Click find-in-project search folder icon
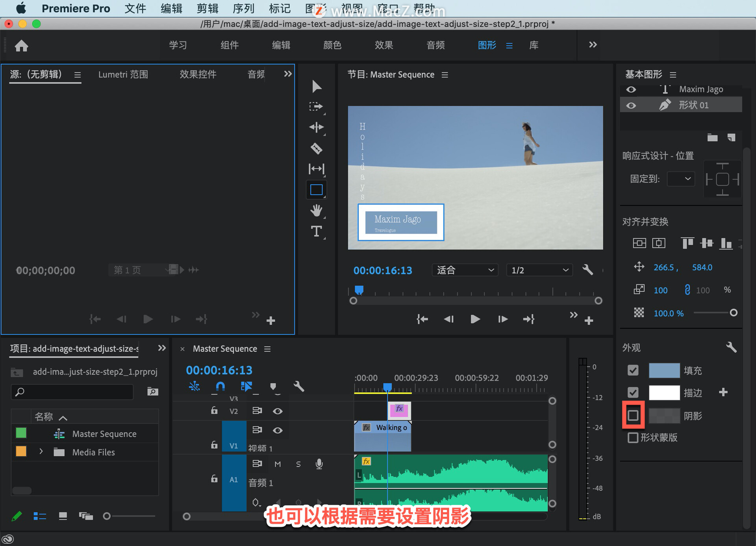The width and height of the screenshot is (756, 546). click(x=152, y=391)
